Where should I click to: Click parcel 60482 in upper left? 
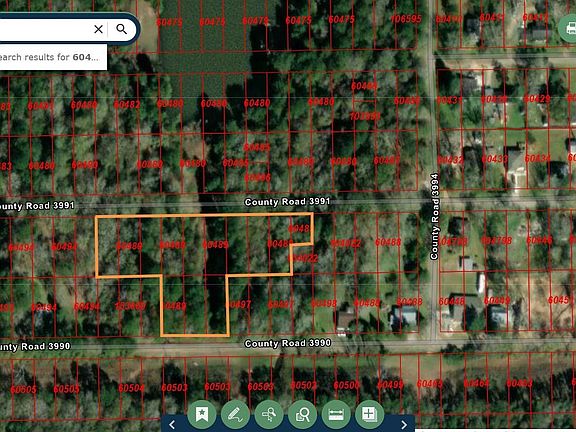click(x=127, y=105)
